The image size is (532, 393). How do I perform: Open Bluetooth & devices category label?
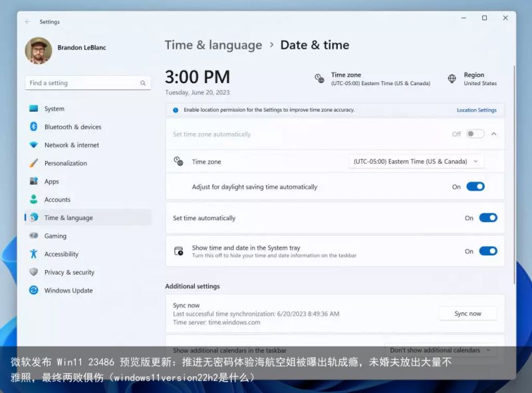tap(73, 127)
